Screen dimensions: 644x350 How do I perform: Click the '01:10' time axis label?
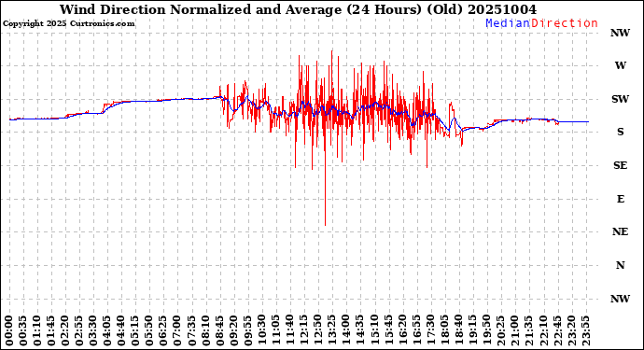click(x=37, y=331)
